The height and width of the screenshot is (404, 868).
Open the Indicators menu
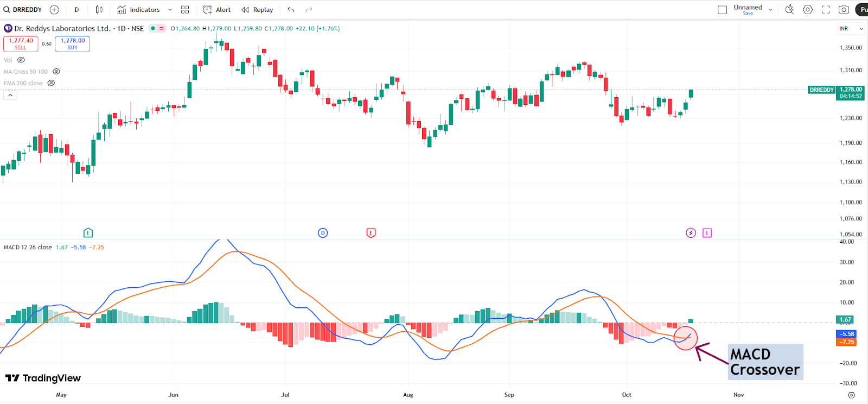(x=139, y=10)
